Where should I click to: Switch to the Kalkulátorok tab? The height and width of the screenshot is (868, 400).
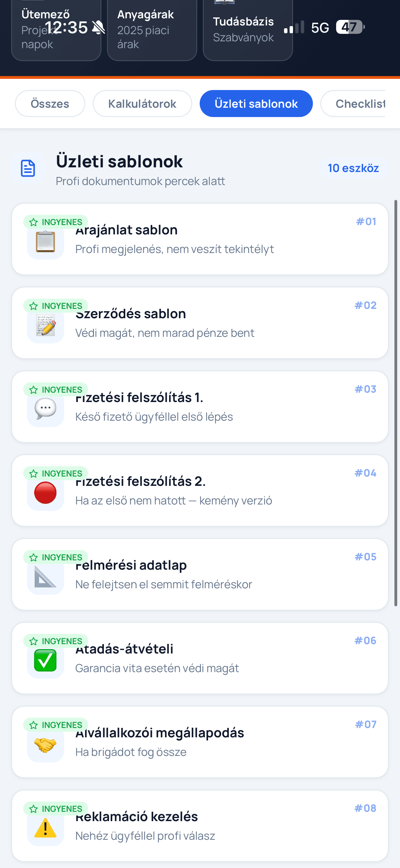coord(142,103)
